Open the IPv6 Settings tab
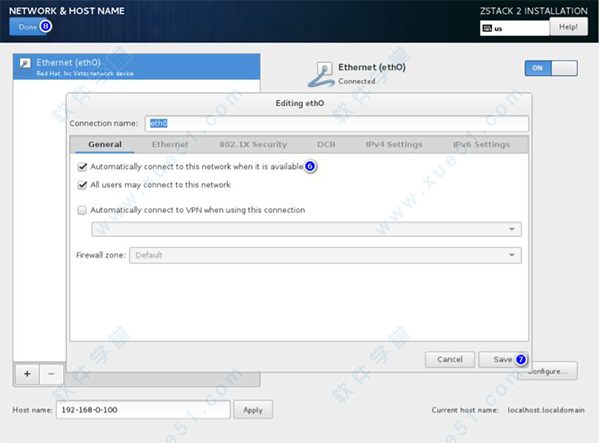Image resolution: width=600 pixels, height=443 pixels. click(481, 144)
